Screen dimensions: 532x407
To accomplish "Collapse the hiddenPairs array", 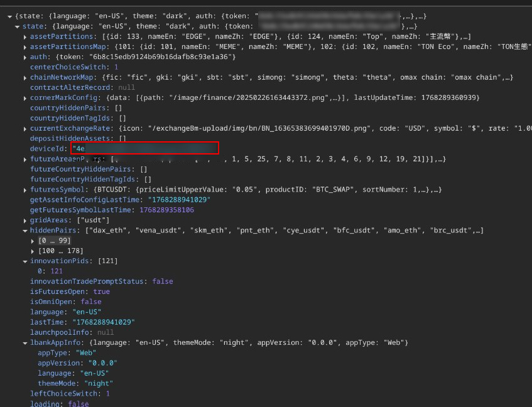I will coord(25,231).
